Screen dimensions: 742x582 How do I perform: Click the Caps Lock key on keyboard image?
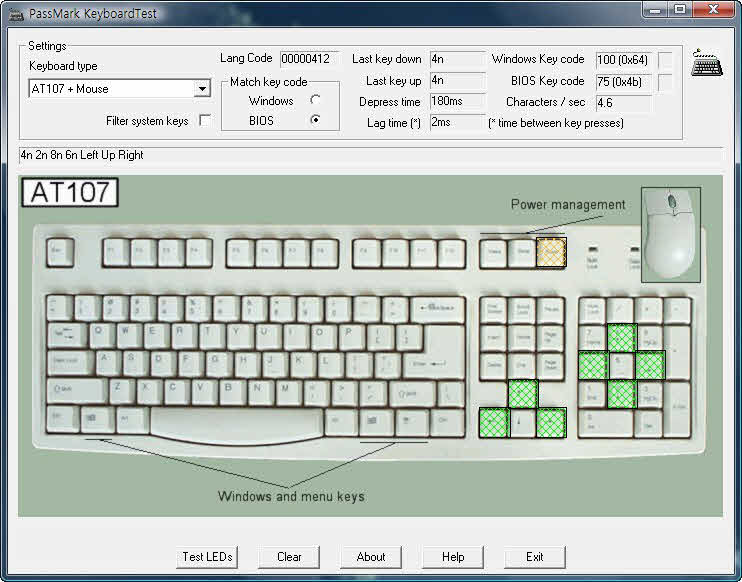pos(71,363)
